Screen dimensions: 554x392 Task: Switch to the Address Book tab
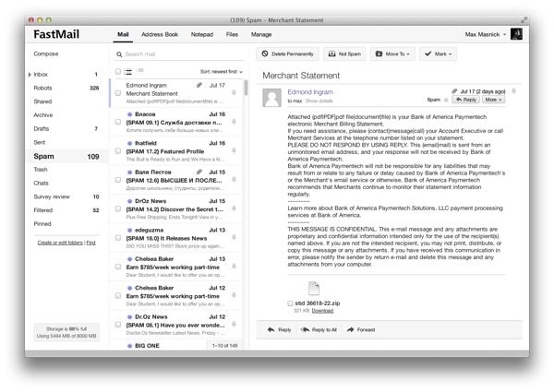click(160, 34)
